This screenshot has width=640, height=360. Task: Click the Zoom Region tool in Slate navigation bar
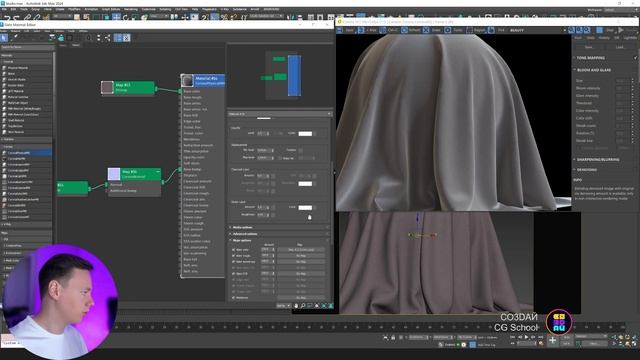[310, 306]
